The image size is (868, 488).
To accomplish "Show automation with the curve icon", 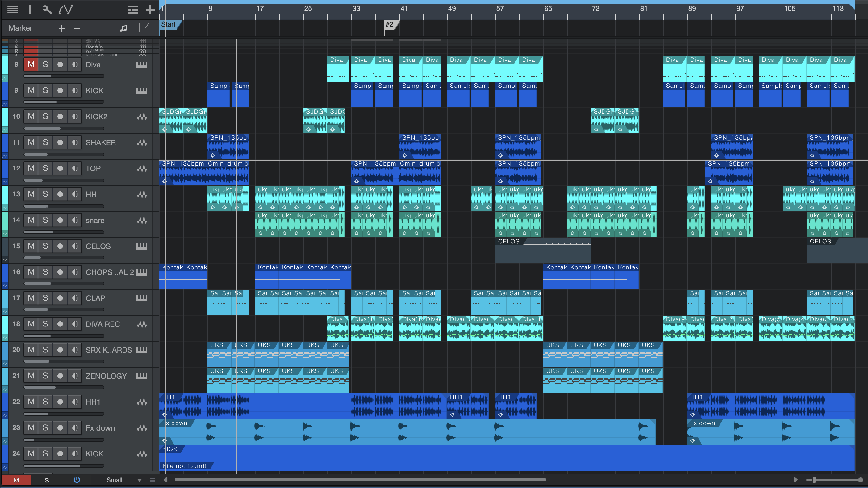I will tap(65, 10).
